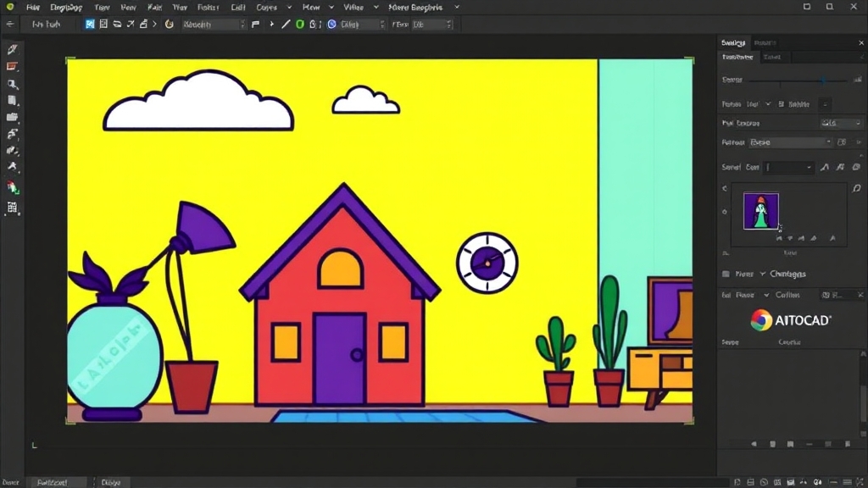This screenshot has height=488, width=868.
Task: Click the AITOCAD logo button
Action: pyautogui.click(x=790, y=319)
